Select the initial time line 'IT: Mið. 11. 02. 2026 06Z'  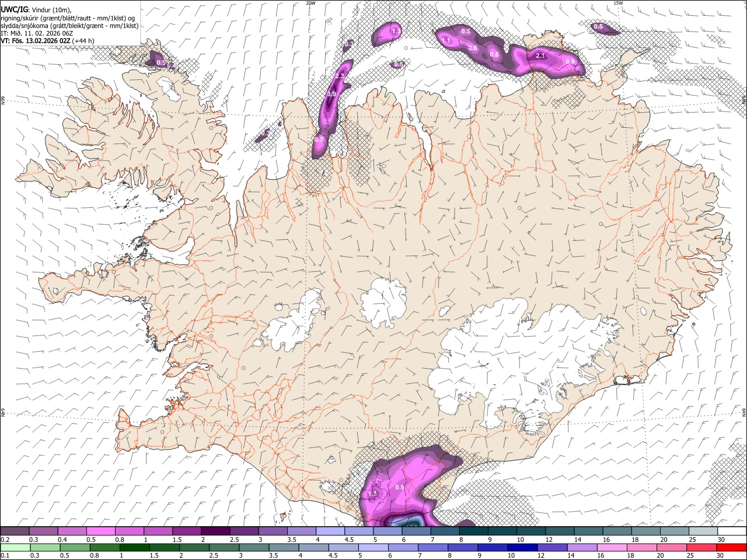(37, 33)
